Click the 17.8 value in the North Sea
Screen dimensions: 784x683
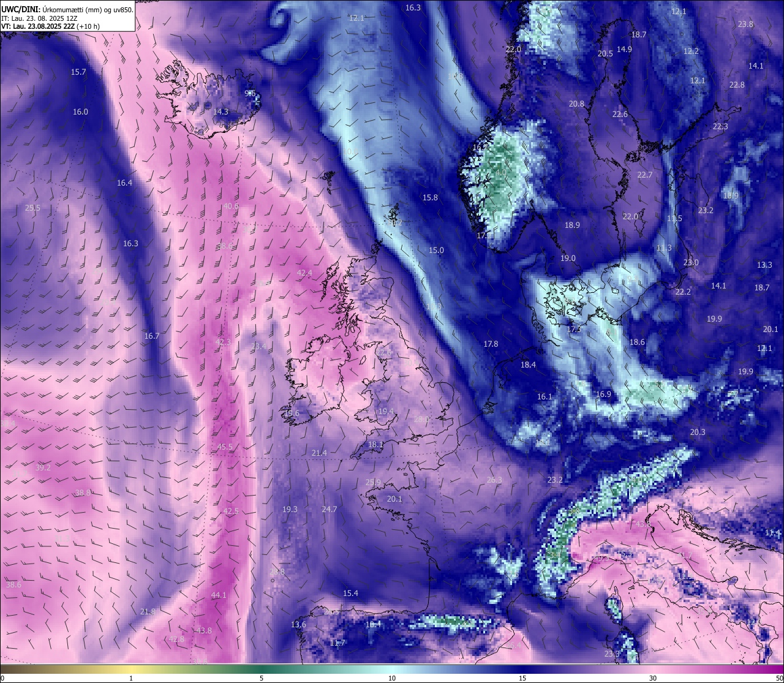tap(491, 344)
